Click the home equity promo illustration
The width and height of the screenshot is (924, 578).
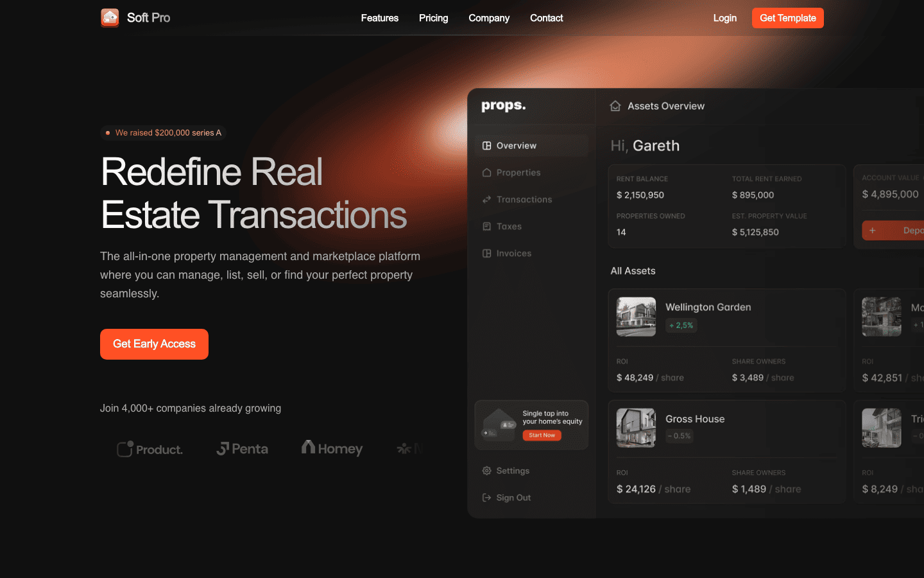pyautogui.click(x=499, y=425)
